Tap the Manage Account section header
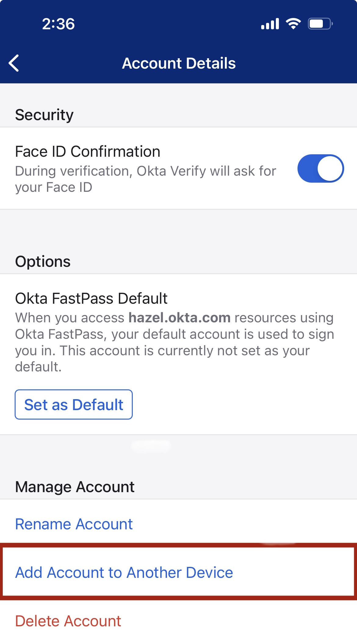This screenshot has width=357, height=644. [x=75, y=487]
